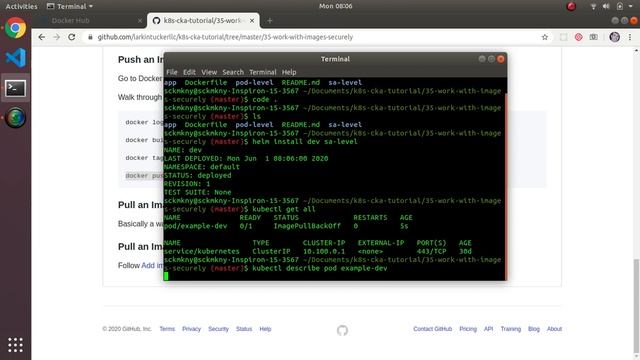
Task: Expand the Terminal app menu in top bar
Action: (70, 6)
